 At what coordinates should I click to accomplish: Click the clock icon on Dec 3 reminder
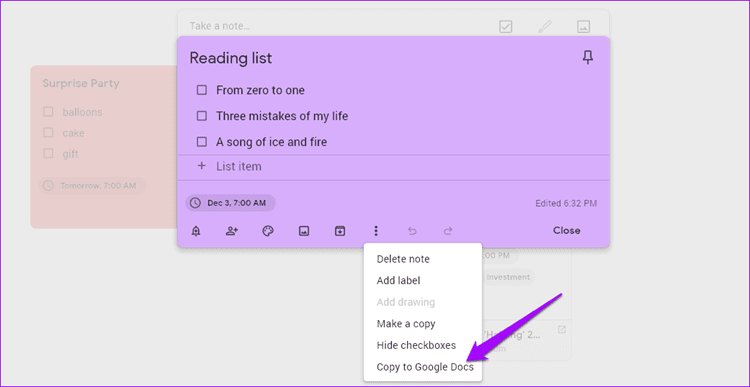195,203
